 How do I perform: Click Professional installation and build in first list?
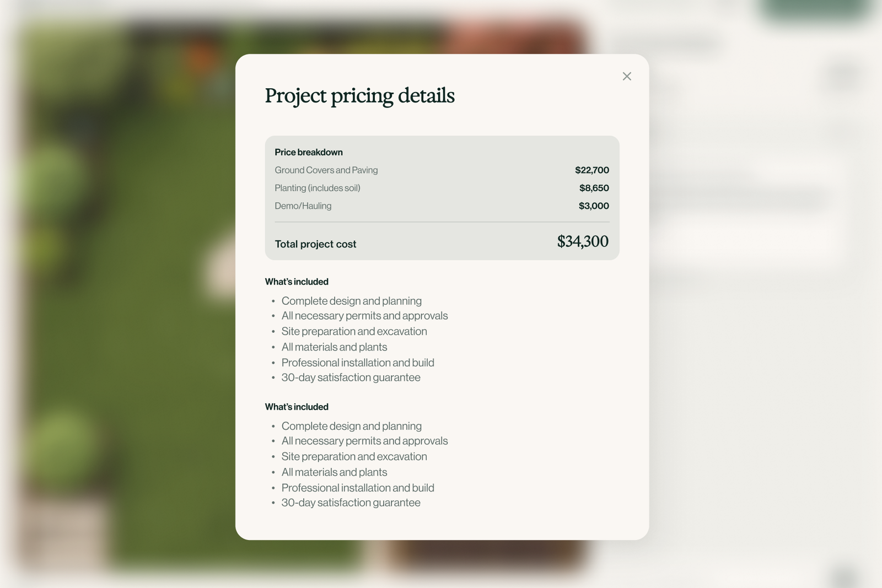click(x=358, y=363)
